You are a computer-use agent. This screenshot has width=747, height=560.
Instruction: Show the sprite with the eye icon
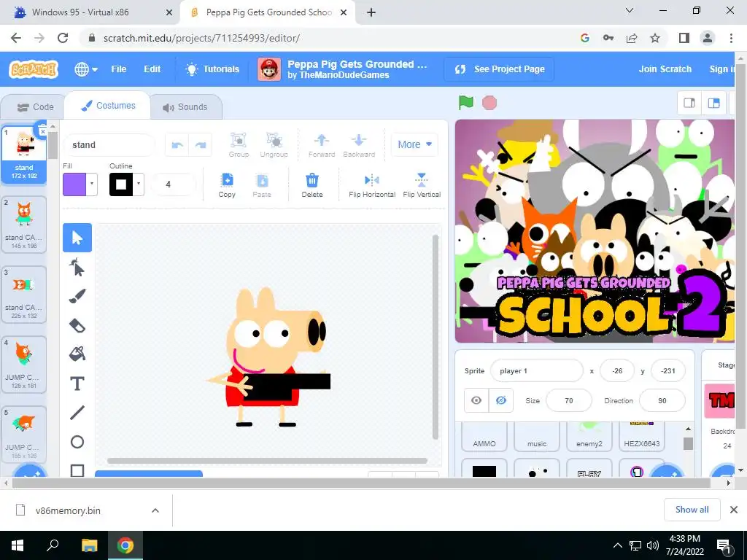point(476,400)
